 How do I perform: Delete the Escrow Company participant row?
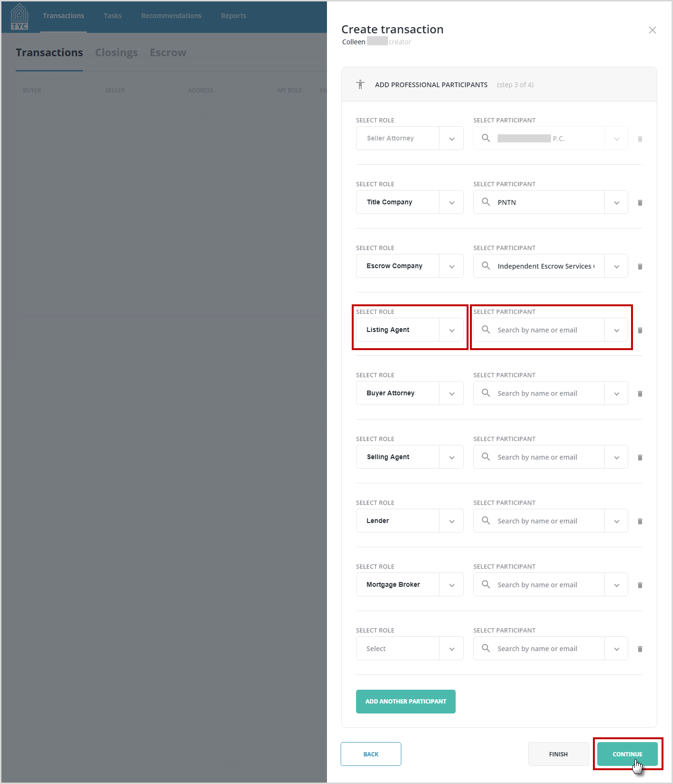point(640,266)
